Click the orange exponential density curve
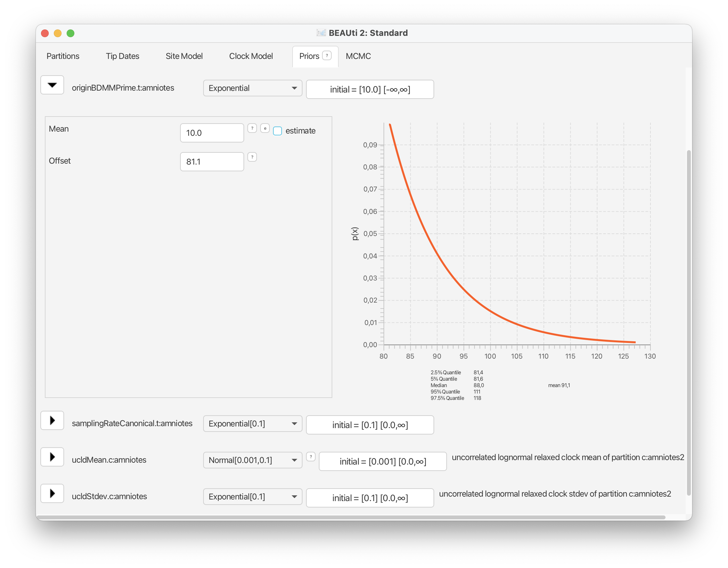This screenshot has height=568, width=728. [x=437, y=255]
